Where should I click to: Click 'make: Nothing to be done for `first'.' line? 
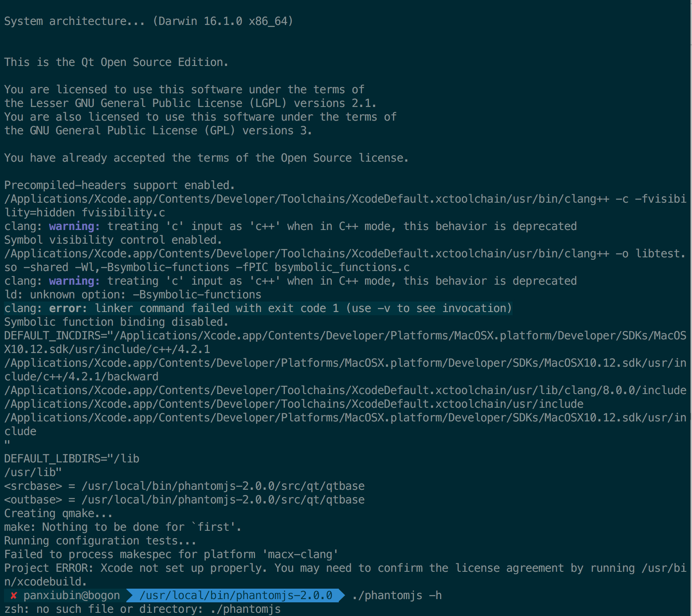coord(123,527)
